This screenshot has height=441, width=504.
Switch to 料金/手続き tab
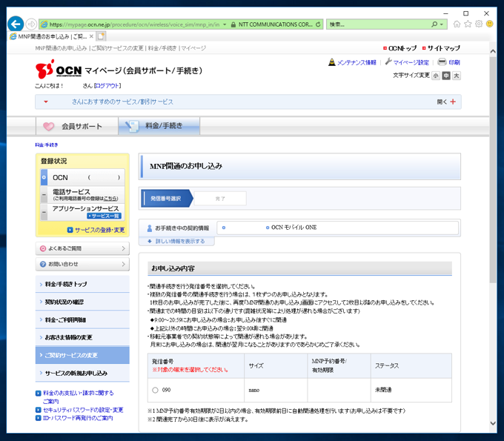coord(159,126)
